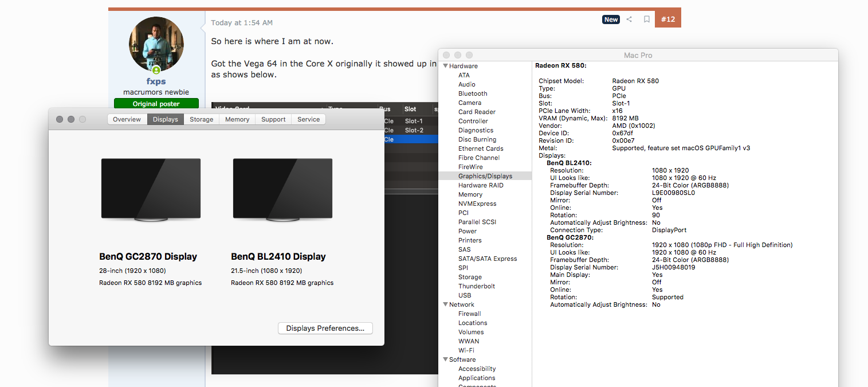The image size is (868, 387).
Task: Select Firewall under Network
Action: (x=469, y=314)
